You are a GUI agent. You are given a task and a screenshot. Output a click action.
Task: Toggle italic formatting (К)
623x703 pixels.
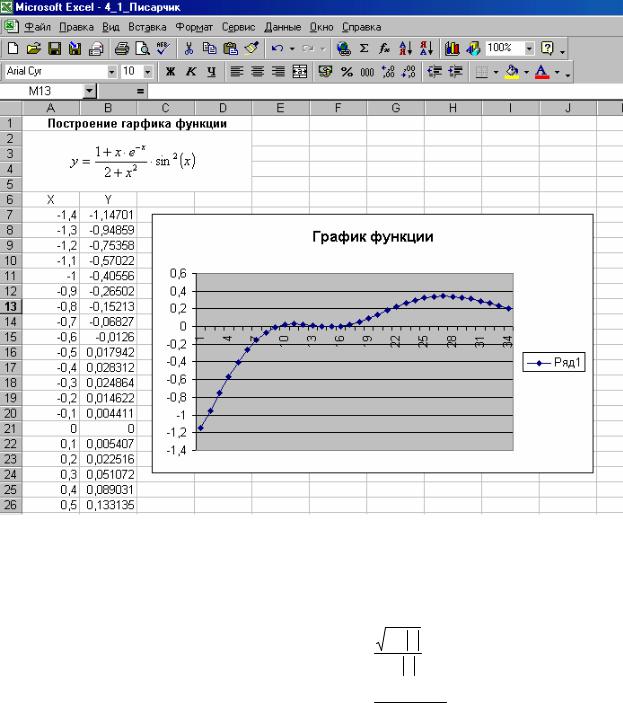[x=189, y=72]
